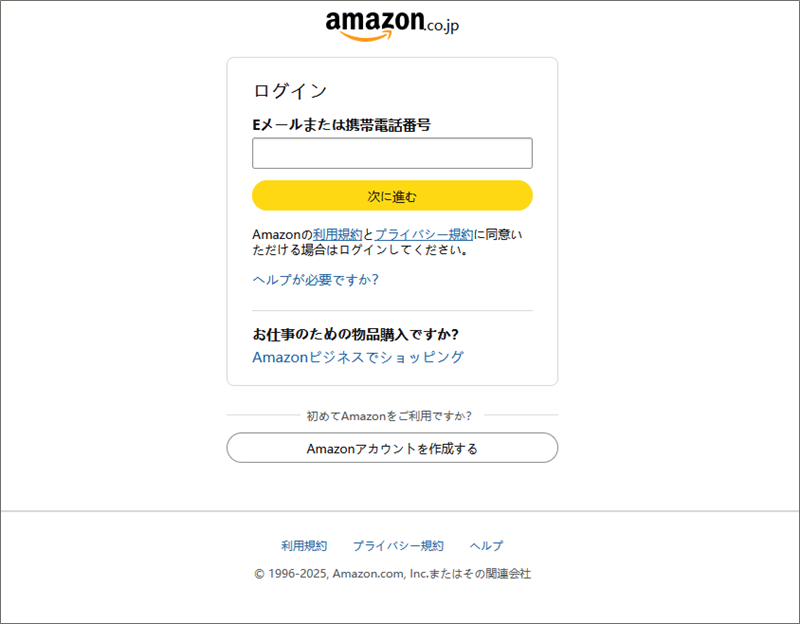The image size is (800, 624).
Task: Click the Eメールまたは携帯電話番号 field label
Action: coord(342,125)
